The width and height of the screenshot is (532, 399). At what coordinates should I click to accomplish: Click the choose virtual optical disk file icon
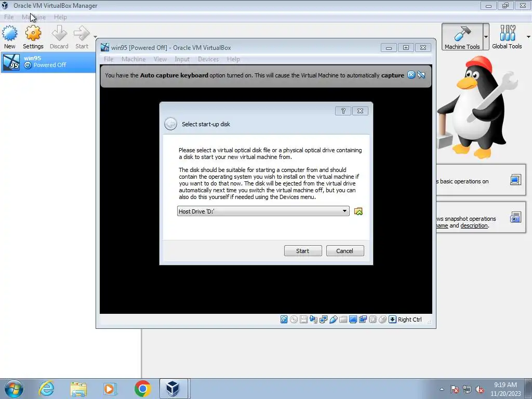358,211
